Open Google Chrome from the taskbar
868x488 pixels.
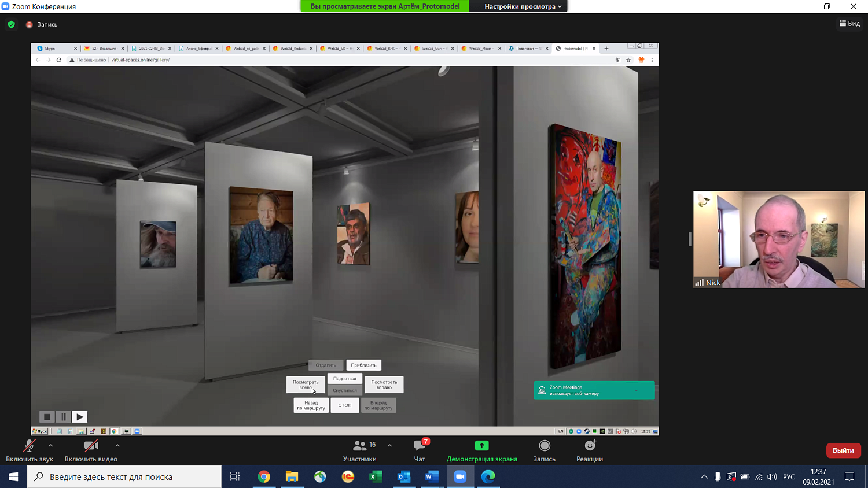tap(264, 477)
